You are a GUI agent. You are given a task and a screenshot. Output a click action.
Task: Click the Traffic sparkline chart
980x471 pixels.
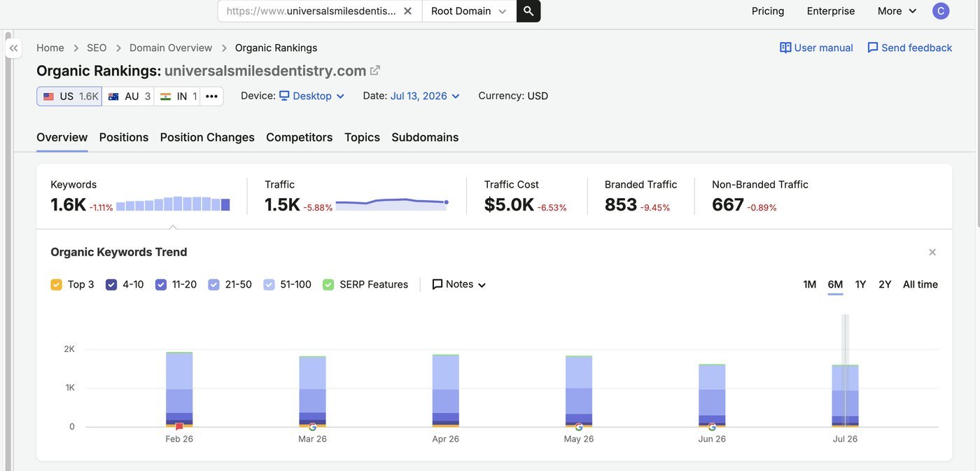click(392, 204)
